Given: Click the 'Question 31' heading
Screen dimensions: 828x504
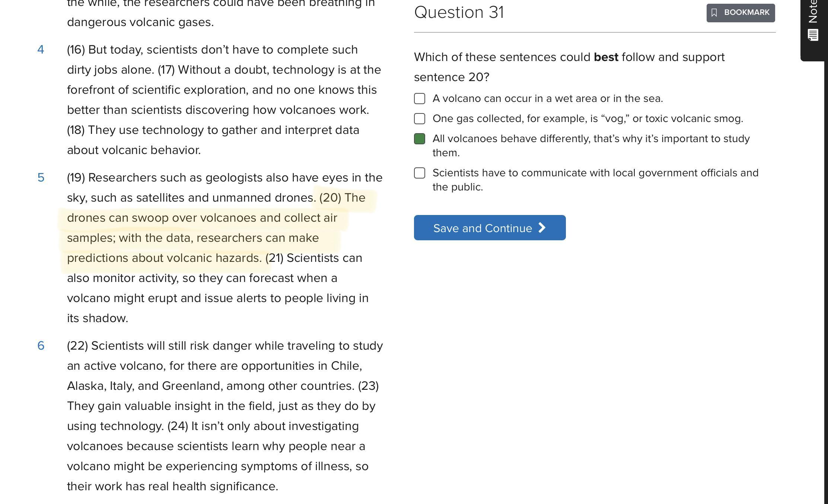Looking at the screenshot, I should coord(459,12).
